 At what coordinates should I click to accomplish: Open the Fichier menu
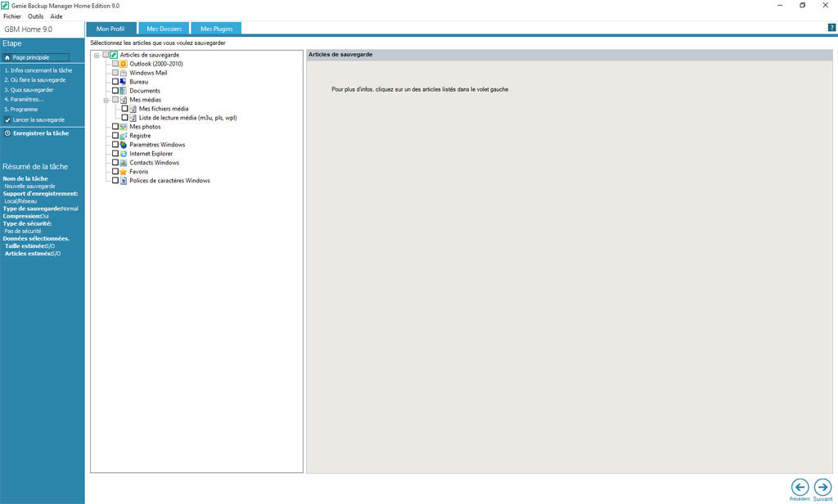coord(12,16)
